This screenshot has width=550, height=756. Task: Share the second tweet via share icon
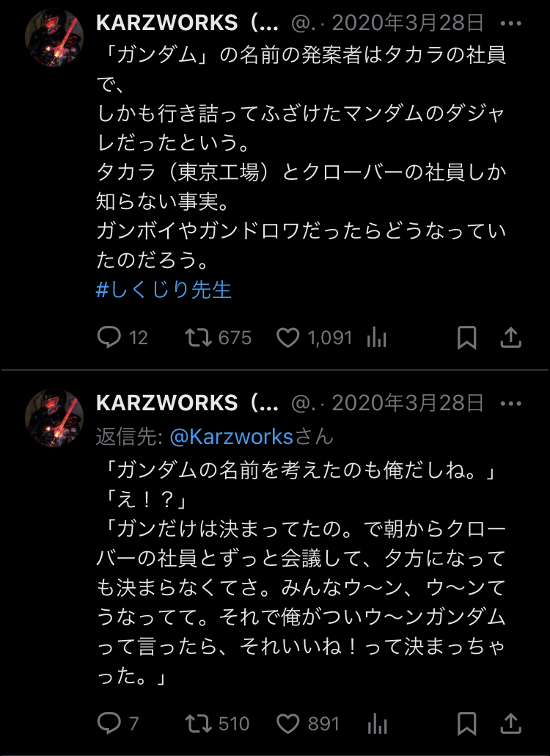[511, 723]
